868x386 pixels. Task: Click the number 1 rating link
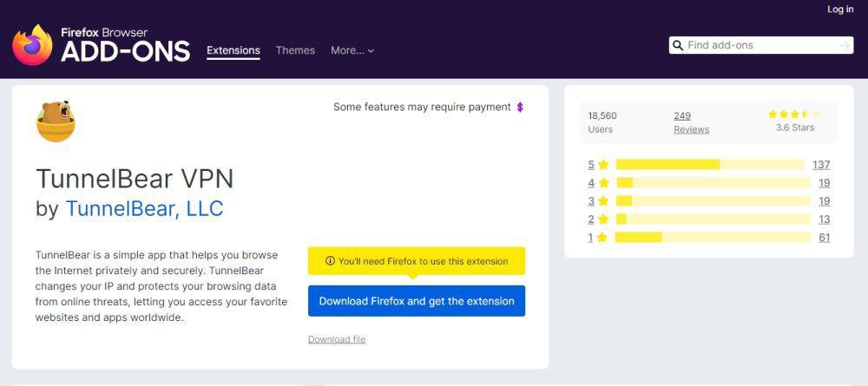[590, 238]
